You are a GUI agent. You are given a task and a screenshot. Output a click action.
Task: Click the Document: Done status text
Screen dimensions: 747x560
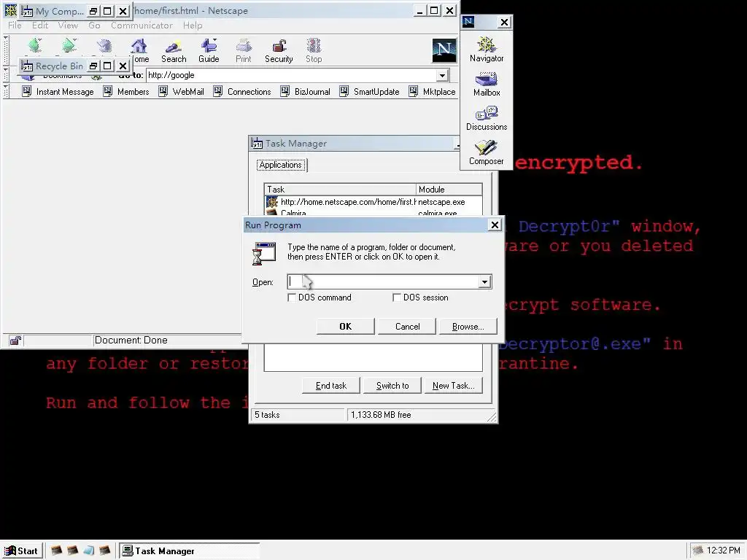[131, 340]
